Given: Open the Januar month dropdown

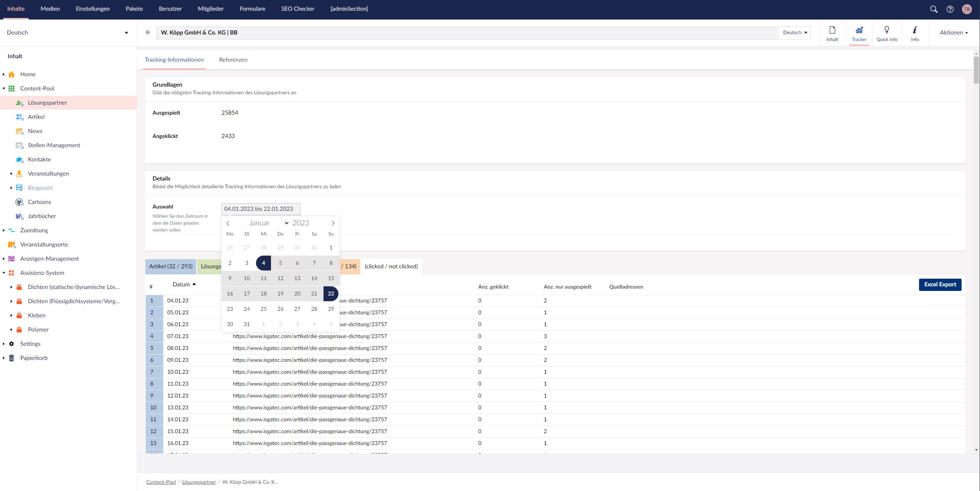Looking at the screenshot, I should [x=268, y=223].
